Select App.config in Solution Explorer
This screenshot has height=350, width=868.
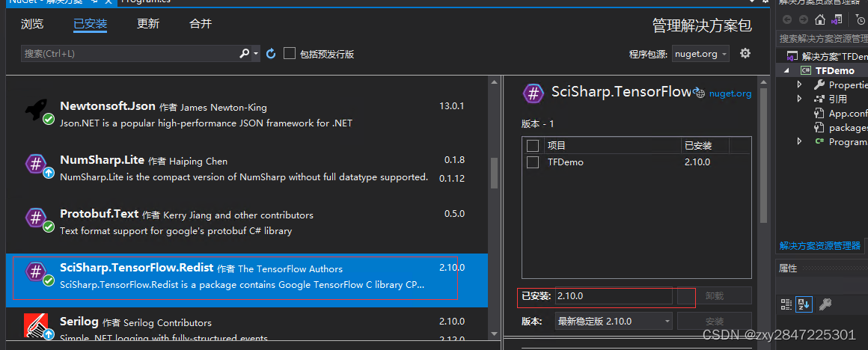pyautogui.click(x=848, y=114)
